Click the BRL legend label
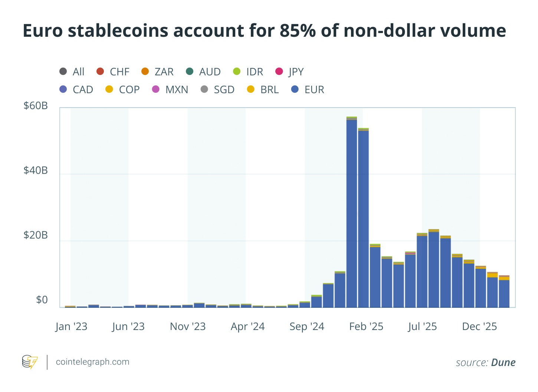Image resolution: width=538 pixels, height=392 pixels. coord(269,90)
